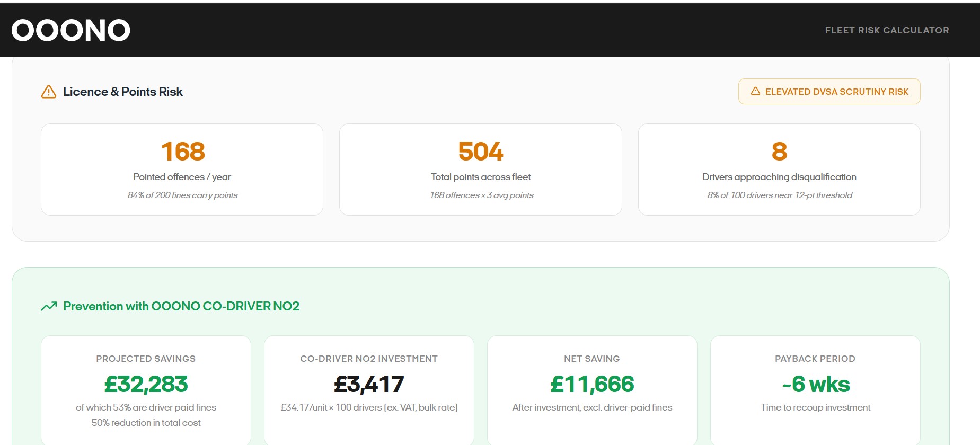
Task: Select the Prevention with OOONO CO-DRIVER NO2 heading
Action: pos(181,306)
